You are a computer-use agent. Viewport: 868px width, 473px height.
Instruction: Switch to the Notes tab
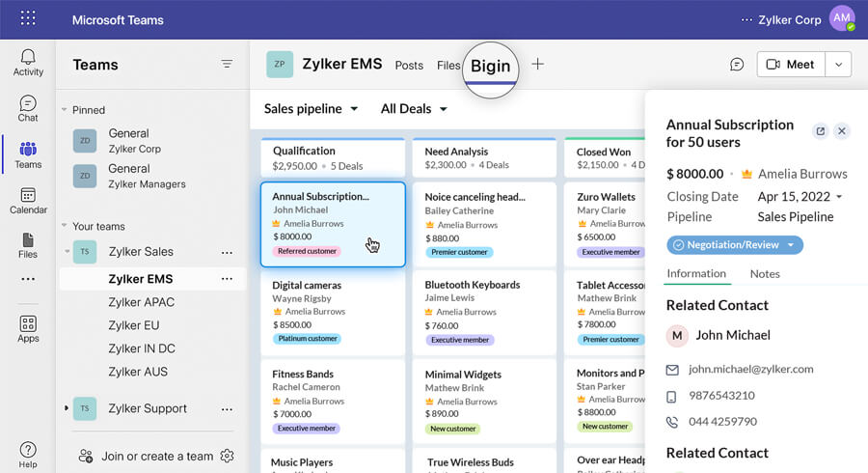765,274
